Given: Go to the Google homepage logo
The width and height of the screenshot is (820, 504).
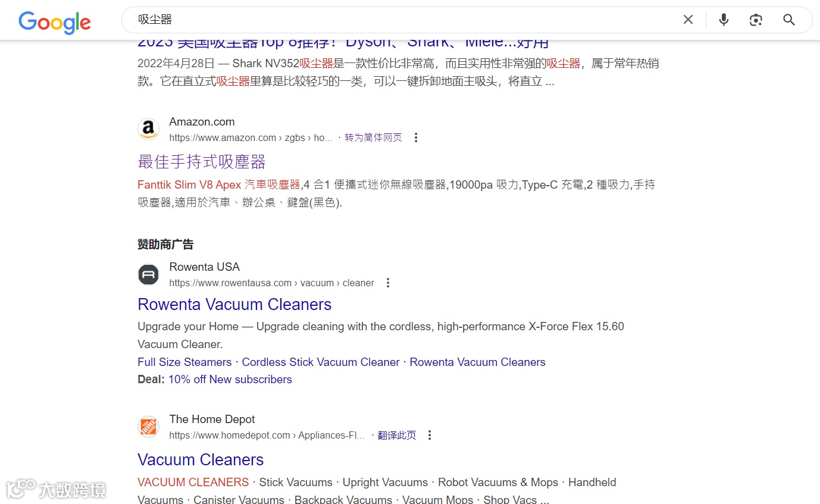Looking at the screenshot, I should pyautogui.click(x=55, y=21).
